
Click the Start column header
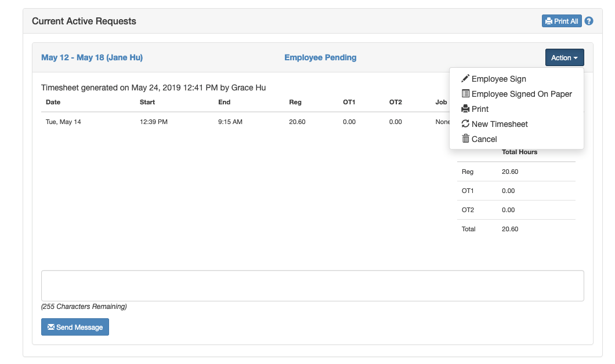click(147, 102)
